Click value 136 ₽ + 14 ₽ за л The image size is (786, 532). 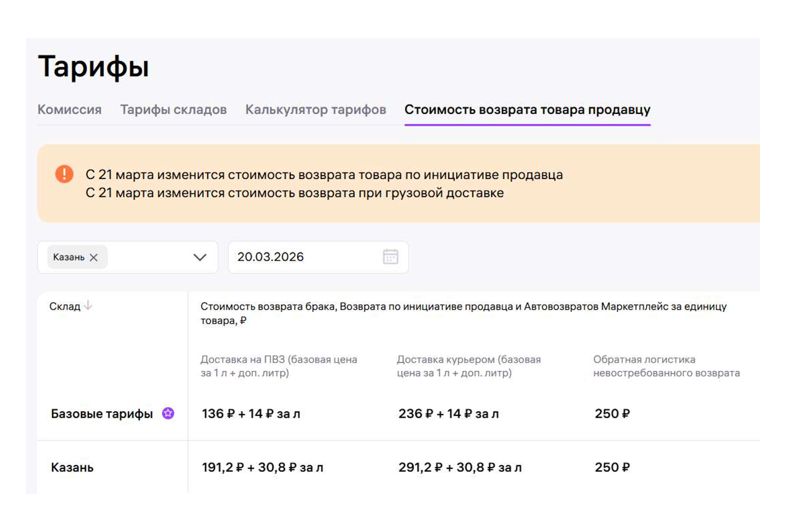[x=251, y=414]
